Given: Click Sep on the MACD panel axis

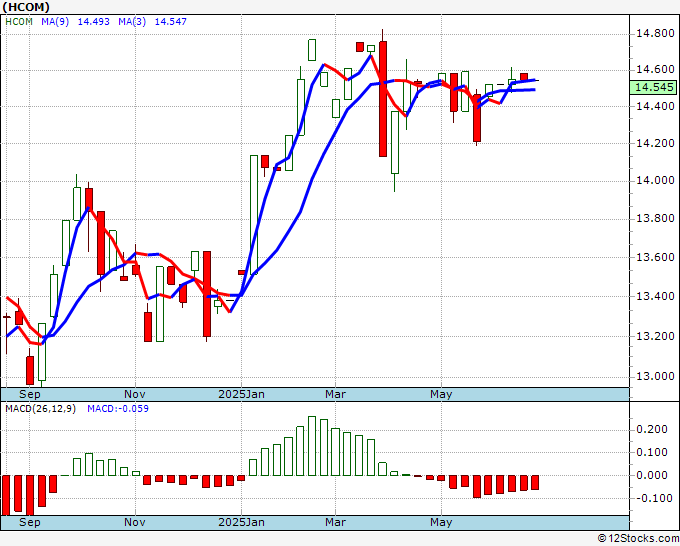Looking at the screenshot, I should pyautogui.click(x=29, y=522).
